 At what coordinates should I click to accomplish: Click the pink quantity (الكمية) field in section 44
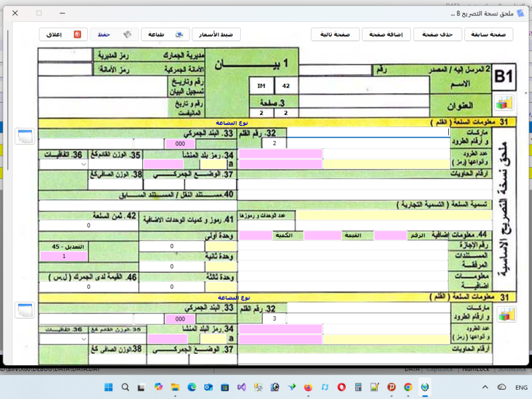(x=255, y=235)
